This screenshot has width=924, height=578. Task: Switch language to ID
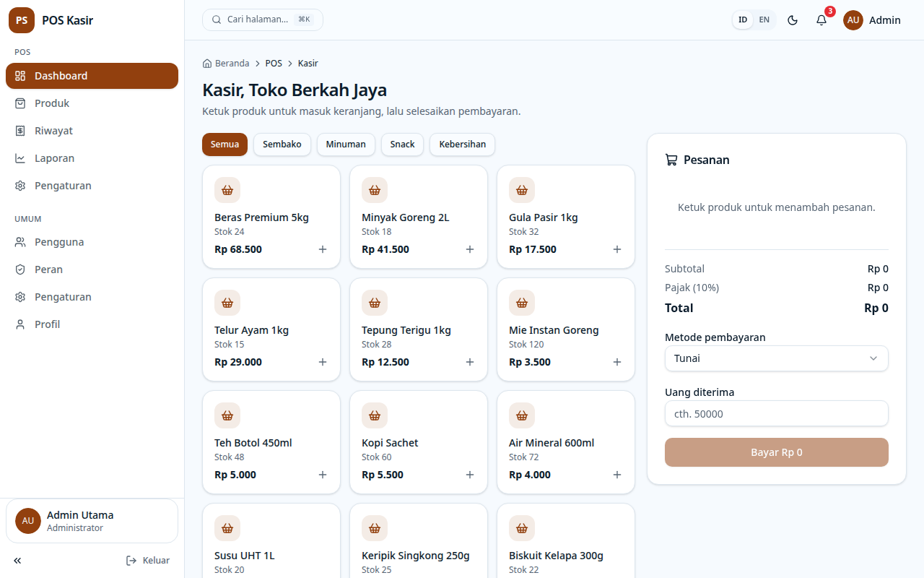743,20
